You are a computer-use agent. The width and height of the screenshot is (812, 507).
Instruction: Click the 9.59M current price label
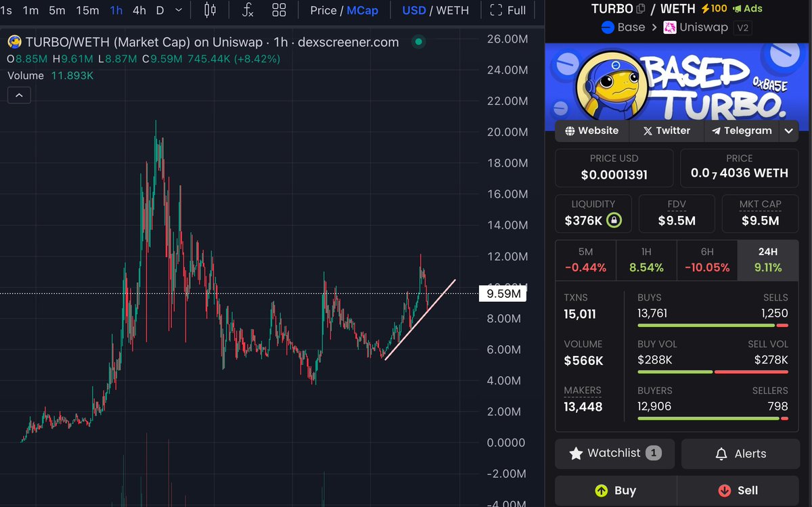[503, 294]
